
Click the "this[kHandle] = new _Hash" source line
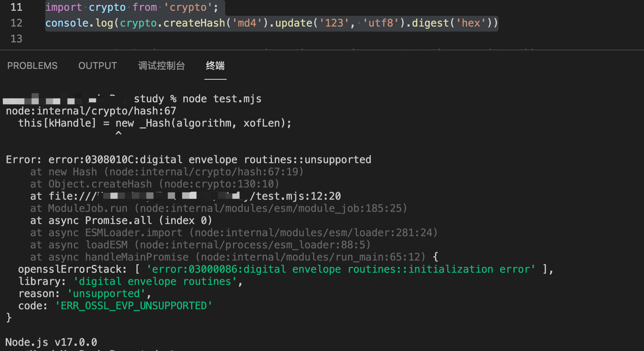click(155, 123)
